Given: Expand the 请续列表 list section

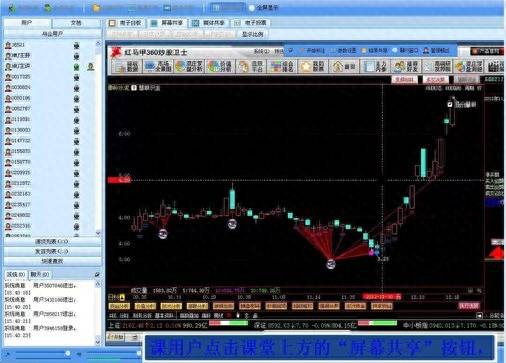Looking at the screenshot, I should pyautogui.click(x=52, y=241).
